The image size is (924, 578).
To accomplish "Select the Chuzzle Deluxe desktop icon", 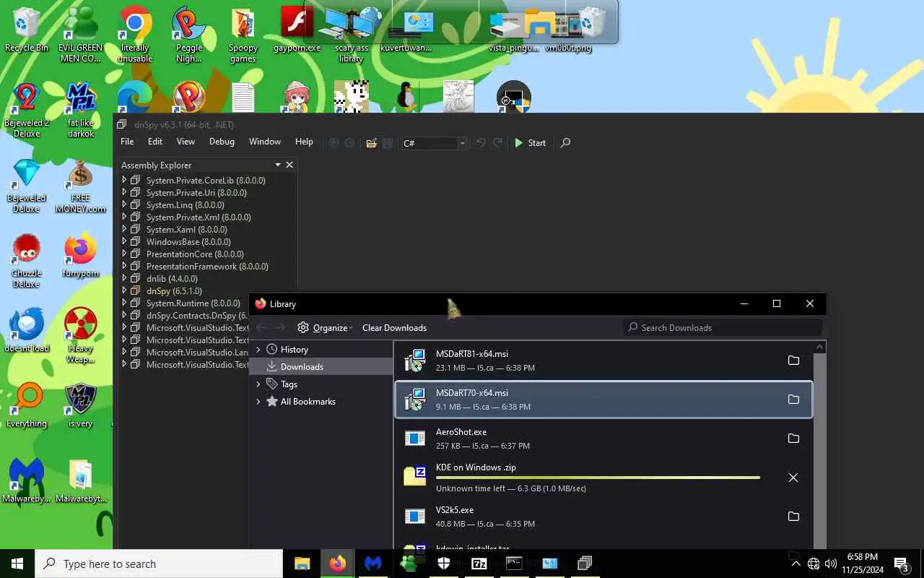I will pos(27,261).
